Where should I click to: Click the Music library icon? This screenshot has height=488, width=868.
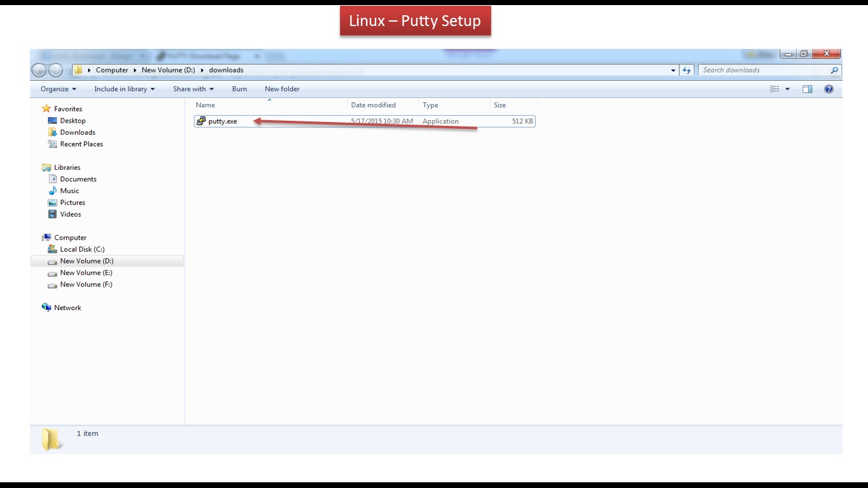point(53,191)
